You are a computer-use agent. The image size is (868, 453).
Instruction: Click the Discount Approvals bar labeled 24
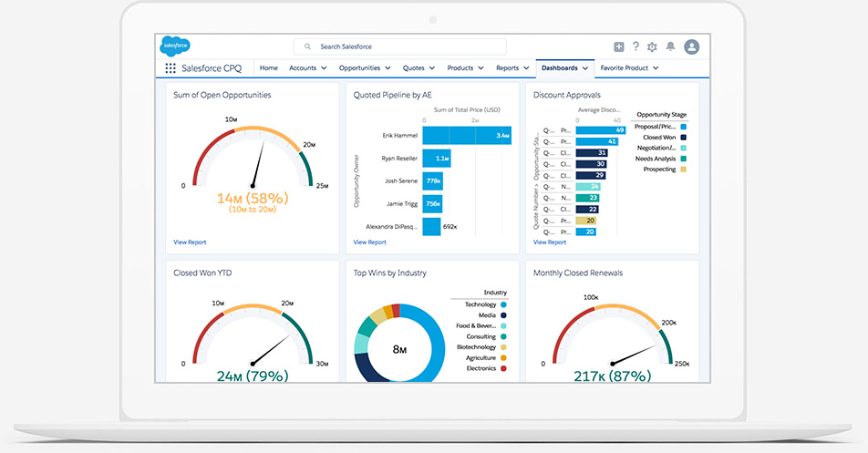pos(588,187)
